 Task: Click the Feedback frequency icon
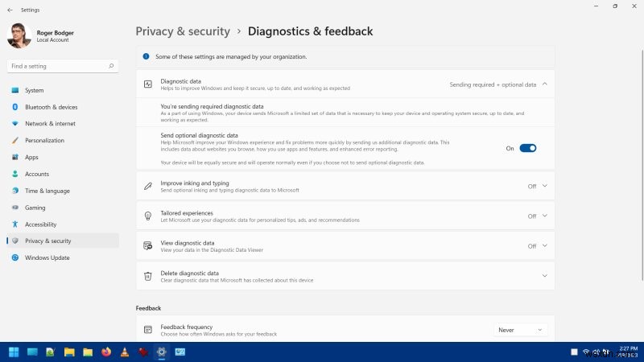click(148, 330)
